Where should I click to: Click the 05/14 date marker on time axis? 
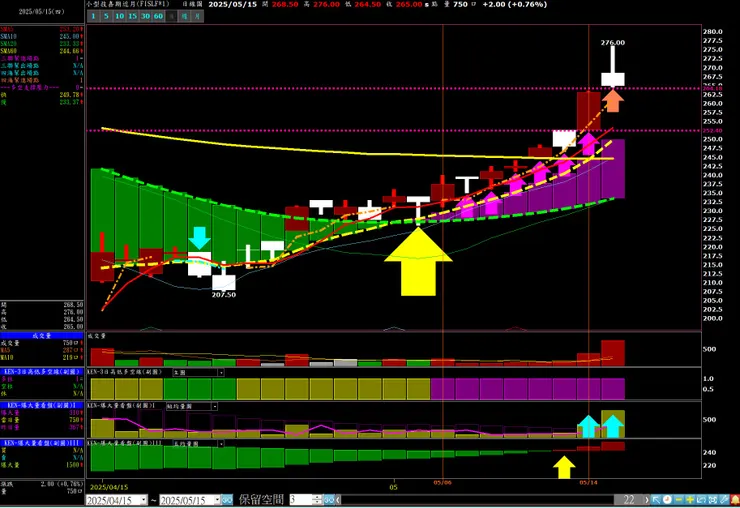pyautogui.click(x=589, y=483)
